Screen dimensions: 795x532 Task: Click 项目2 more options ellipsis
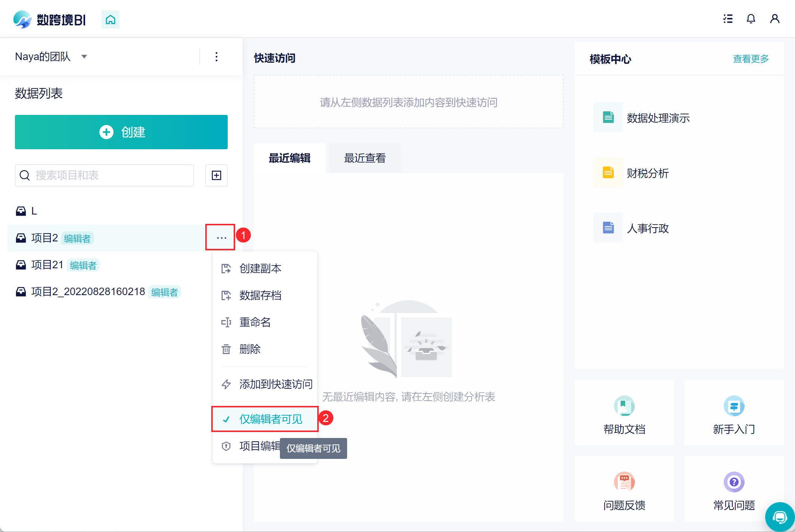tap(221, 238)
